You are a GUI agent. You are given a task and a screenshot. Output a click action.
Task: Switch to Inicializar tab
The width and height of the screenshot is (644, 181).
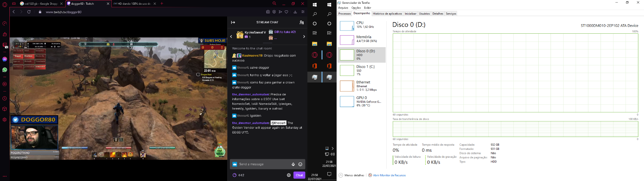[410, 14]
